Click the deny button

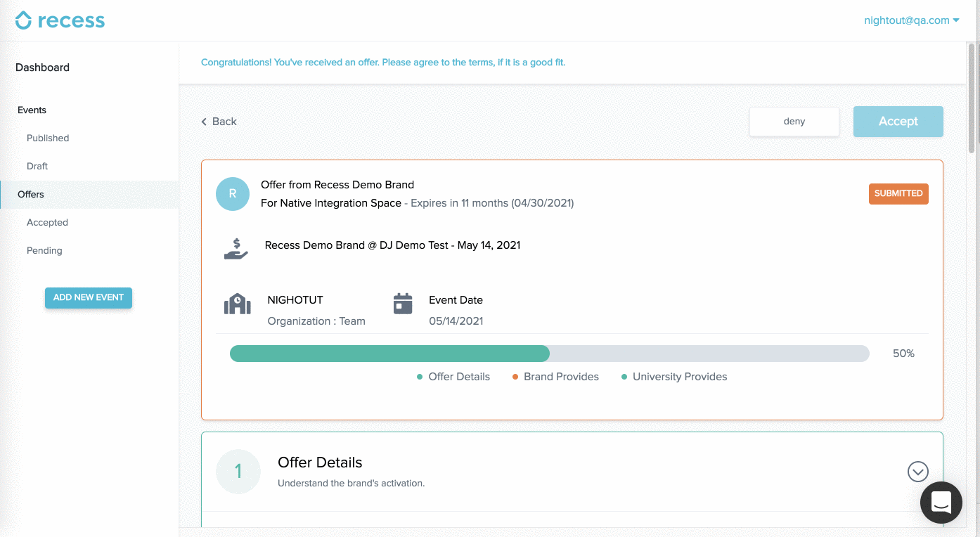pos(794,122)
